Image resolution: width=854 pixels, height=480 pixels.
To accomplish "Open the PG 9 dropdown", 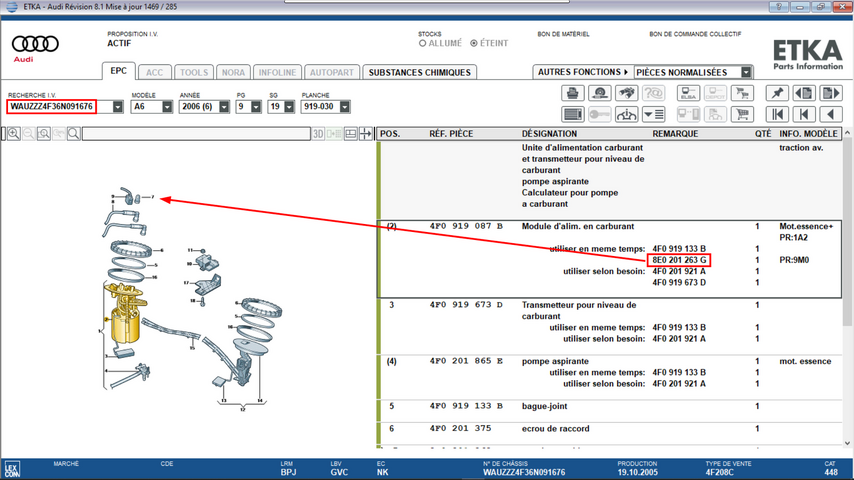I will pyautogui.click(x=256, y=107).
